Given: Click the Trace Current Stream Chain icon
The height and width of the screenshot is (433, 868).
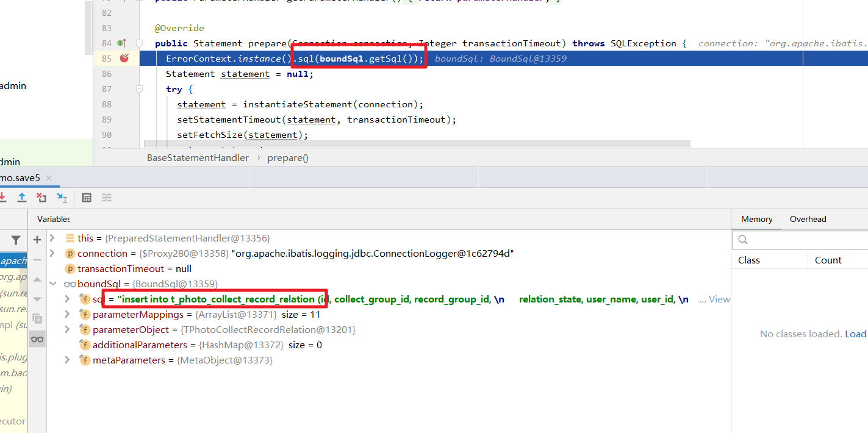Looking at the screenshot, I should [107, 198].
